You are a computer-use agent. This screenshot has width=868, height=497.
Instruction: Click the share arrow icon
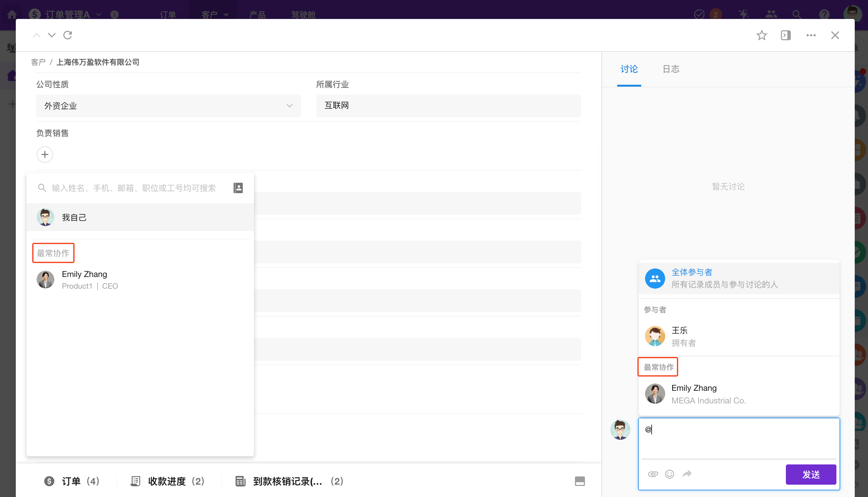[687, 474]
